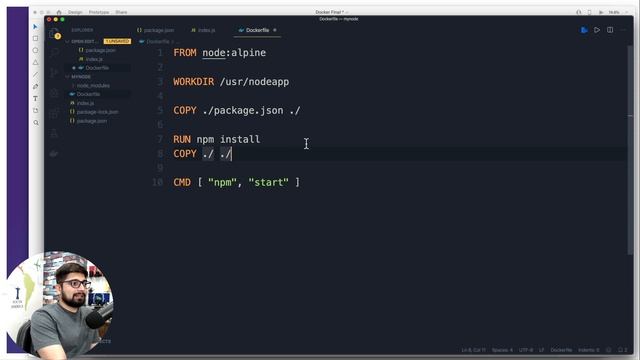This screenshot has width=640, height=360.
Task: Open index.js in the MYNODE folder
Action: (82, 103)
